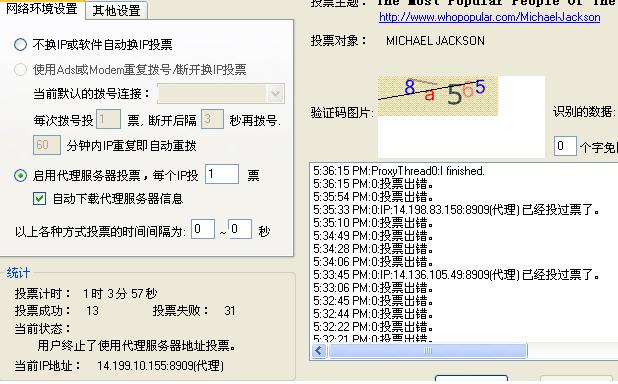Click the second time interval field
This screenshot has width=618, height=384.
click(x=240, y=229)
